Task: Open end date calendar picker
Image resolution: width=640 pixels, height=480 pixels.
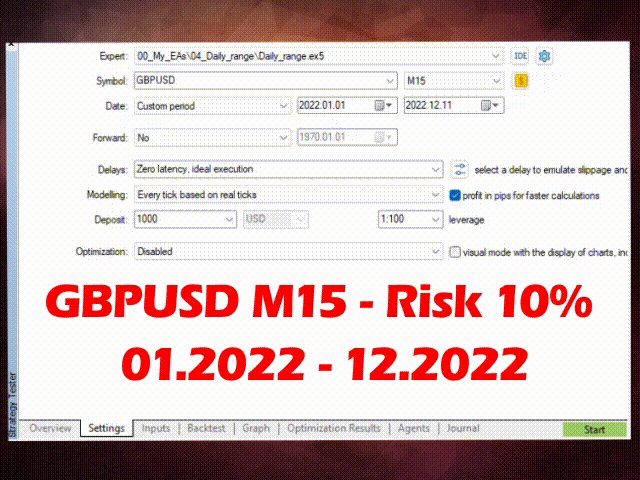Action: (489, 105)
